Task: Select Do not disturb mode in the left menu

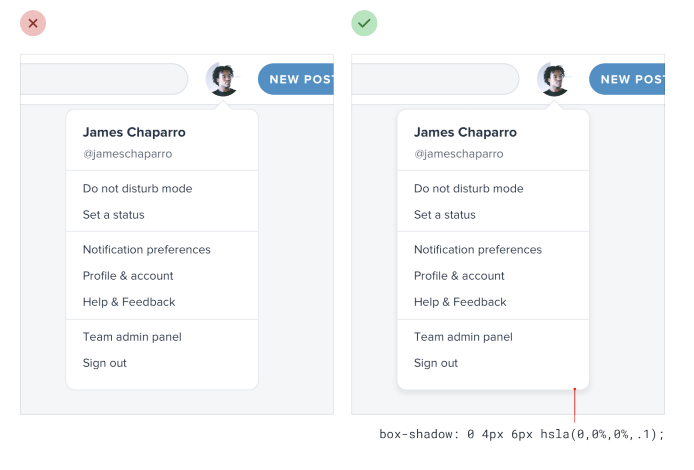Action: click(137, 189)
